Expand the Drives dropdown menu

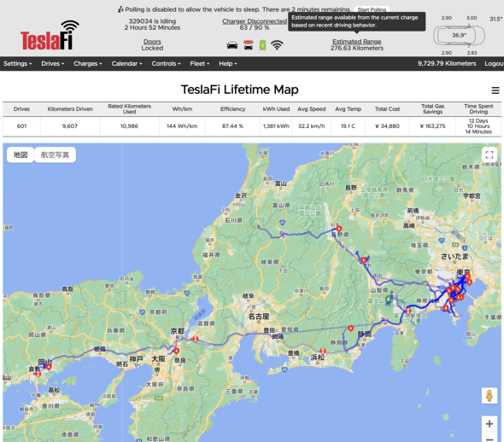coord(53,63)
